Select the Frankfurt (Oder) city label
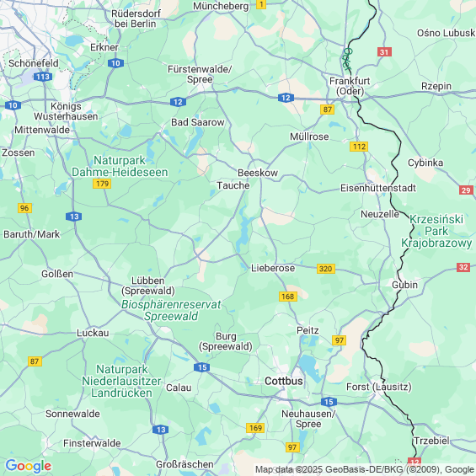Viewport: 476px width, 476px height. 350,86
